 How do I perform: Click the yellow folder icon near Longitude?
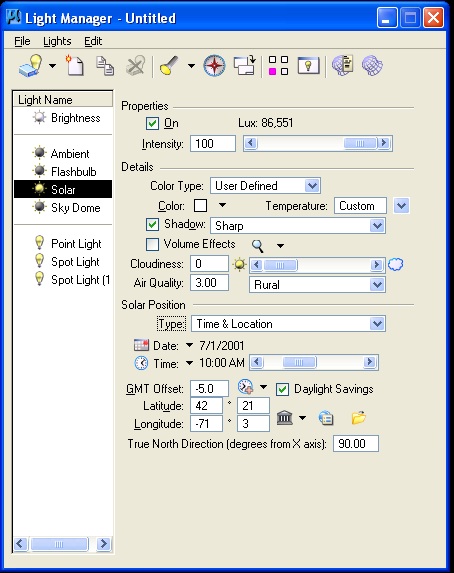(x=359, y=418)
